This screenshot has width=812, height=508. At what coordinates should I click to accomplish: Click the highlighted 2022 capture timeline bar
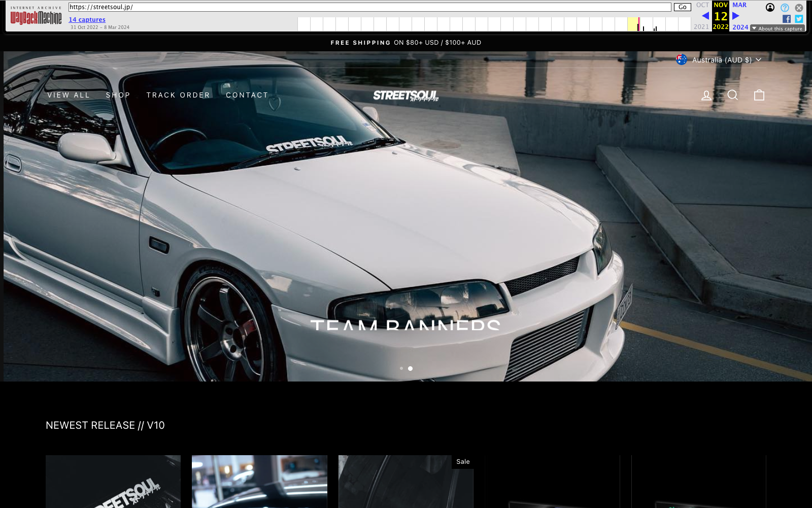point(638,24)
